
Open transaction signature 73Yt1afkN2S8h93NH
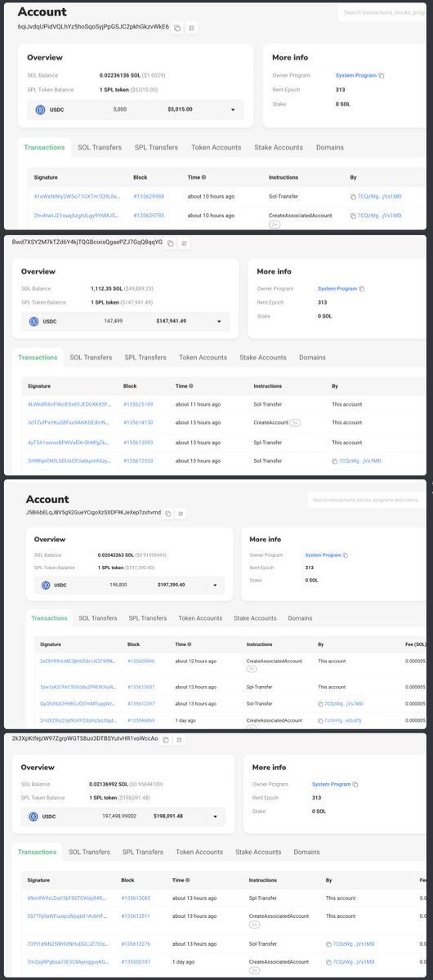69,944
